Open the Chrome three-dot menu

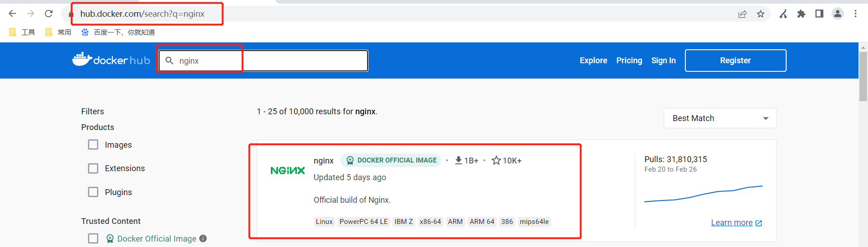855,14
